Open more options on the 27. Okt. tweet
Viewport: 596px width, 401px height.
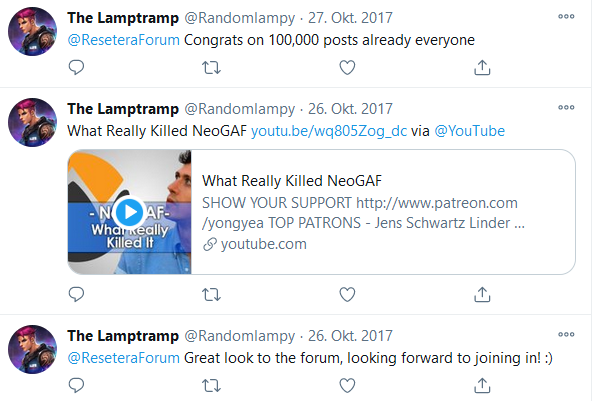point(566,16)
